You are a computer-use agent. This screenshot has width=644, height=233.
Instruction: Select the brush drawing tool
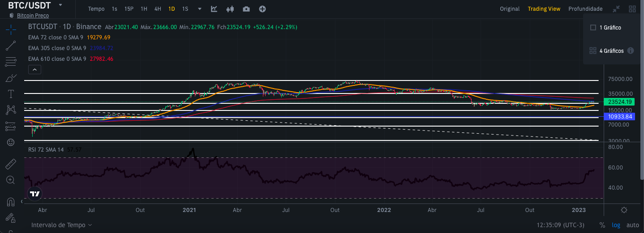tap(11, 78)
